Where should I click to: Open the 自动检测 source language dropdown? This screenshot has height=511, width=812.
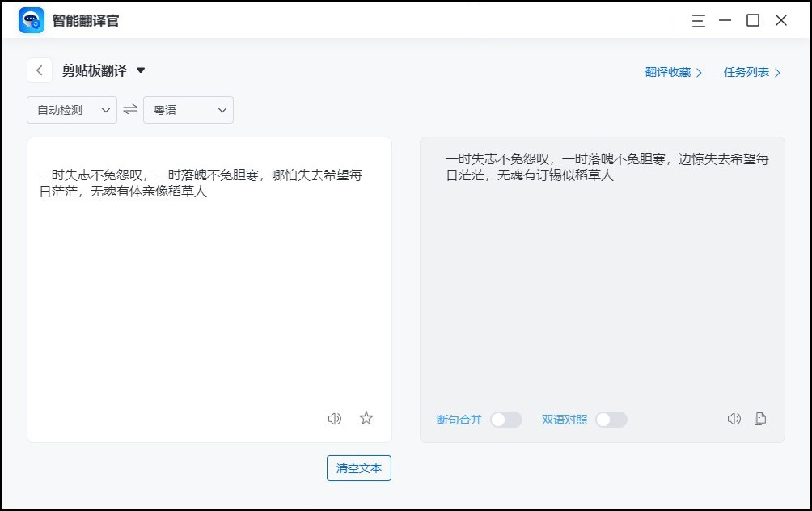click(x=71, y=109)
